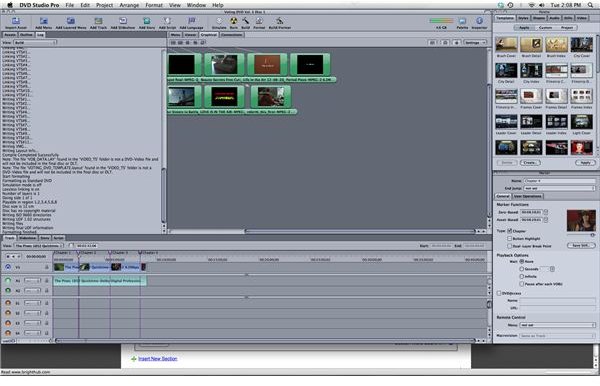This screenshot has width=600, height=386.
Task: Toggle the V1 video stream button
Action: tap(8, 267)
